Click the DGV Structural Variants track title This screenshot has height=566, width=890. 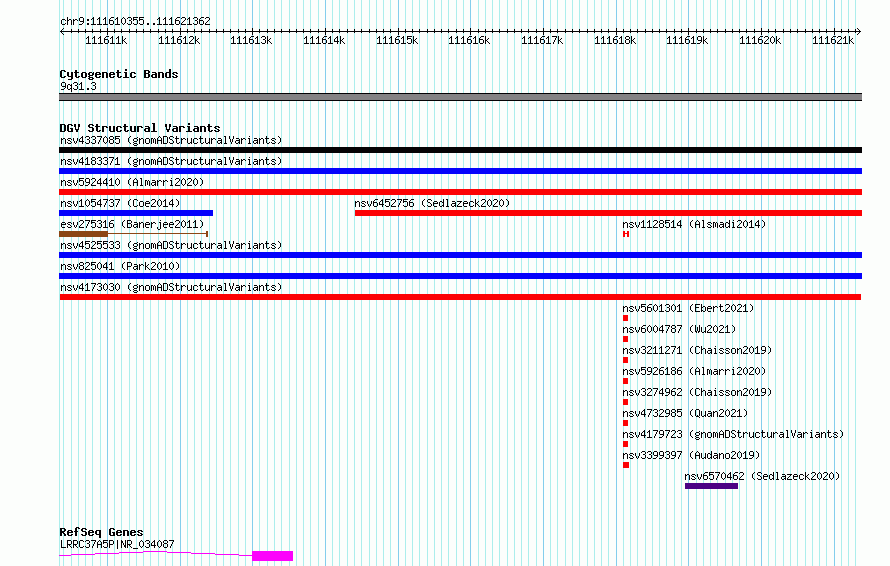click(140, 128)
